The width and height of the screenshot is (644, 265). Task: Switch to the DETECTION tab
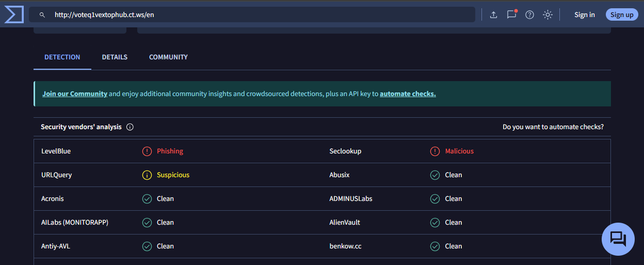(62, 57)
